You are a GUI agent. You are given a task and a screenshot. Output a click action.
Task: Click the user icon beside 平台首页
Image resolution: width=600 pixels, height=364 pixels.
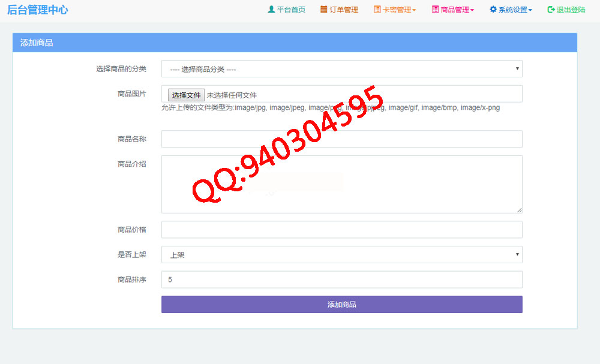(x=271, y=10)
